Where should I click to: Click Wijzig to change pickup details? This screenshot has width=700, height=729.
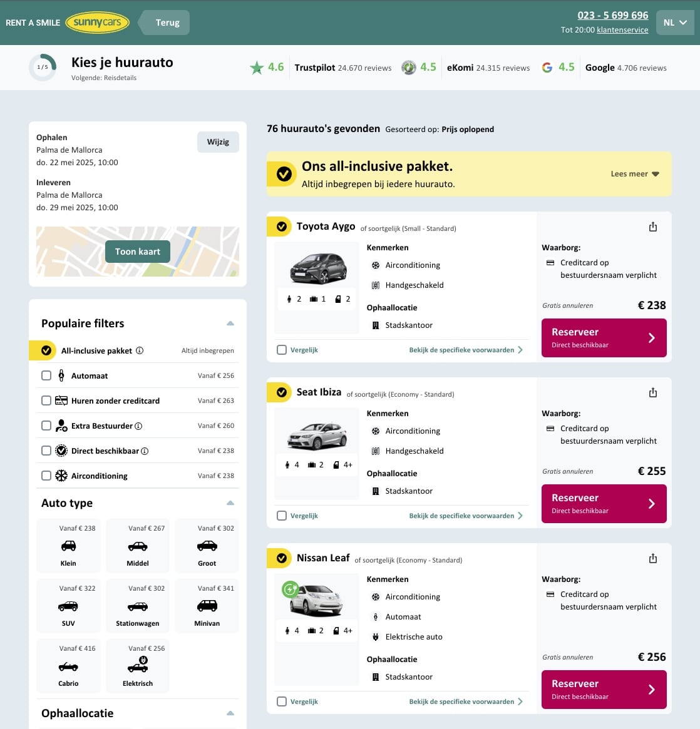(218, 142)
